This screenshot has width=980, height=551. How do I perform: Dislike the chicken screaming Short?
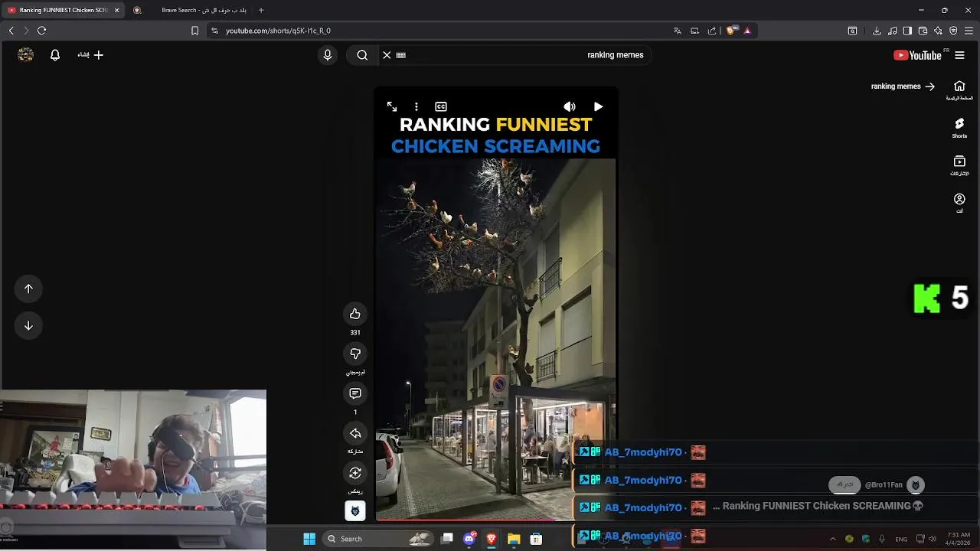355,354
